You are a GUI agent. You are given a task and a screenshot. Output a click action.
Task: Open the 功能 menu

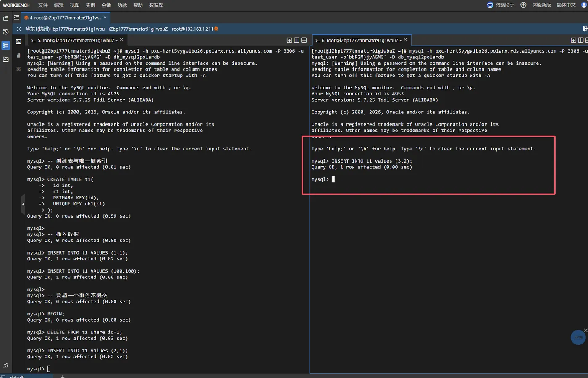[x=122, y=5]
